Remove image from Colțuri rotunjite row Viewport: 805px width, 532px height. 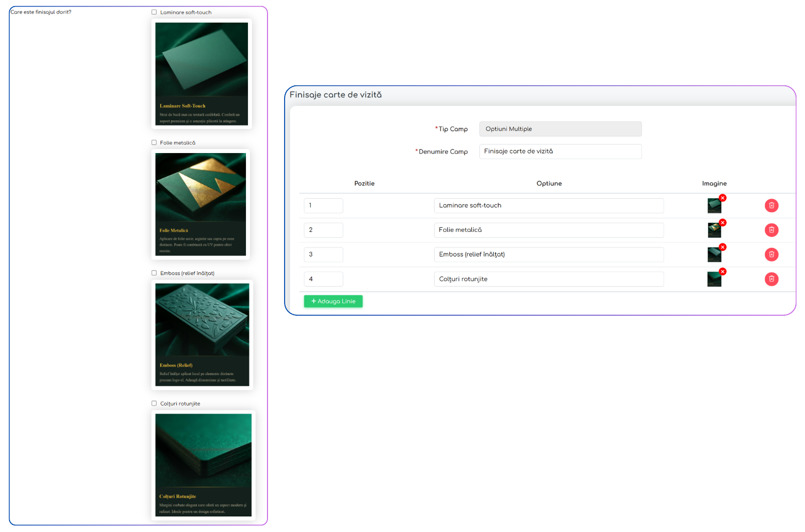723,272
